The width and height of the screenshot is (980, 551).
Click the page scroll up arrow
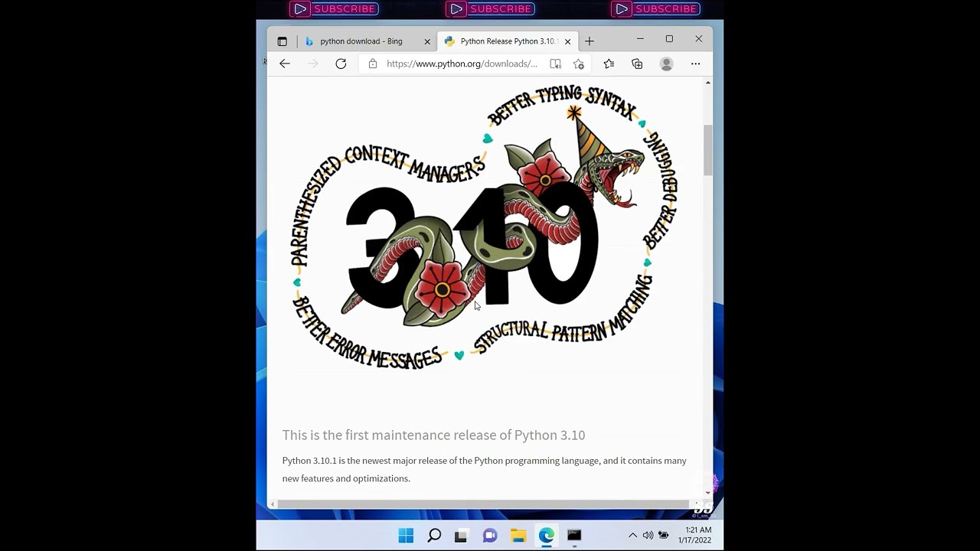click(x=707, y=82)
